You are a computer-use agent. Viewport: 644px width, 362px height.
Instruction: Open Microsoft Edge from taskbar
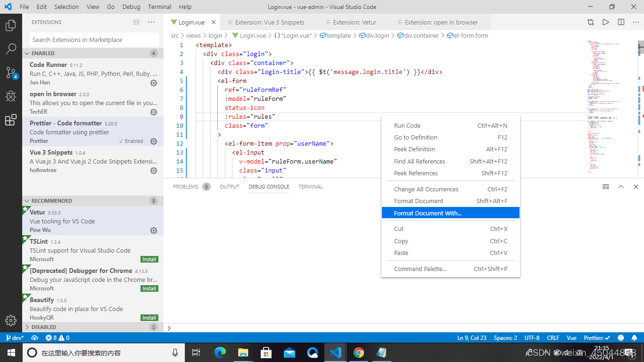[x=220, y=353]
